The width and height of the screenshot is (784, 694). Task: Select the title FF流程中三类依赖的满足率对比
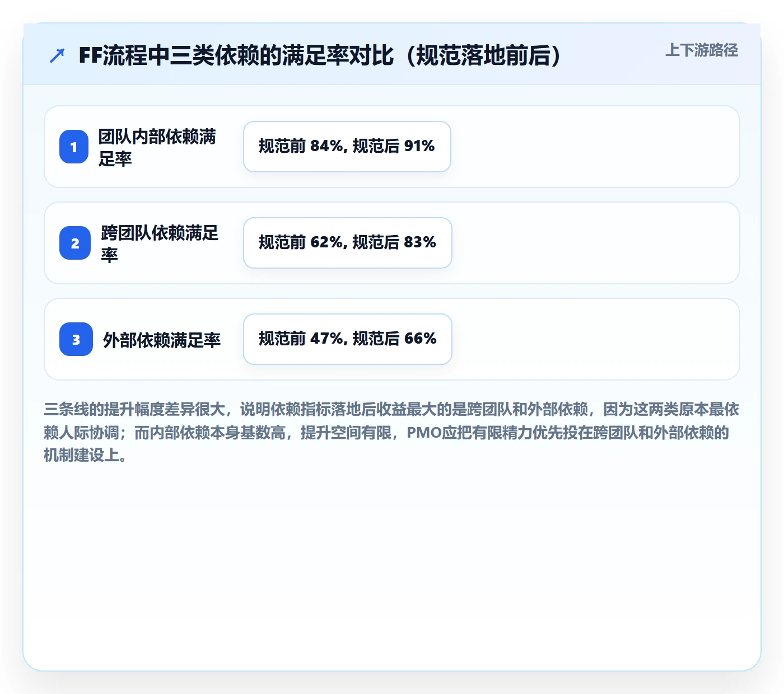tap(320, 55)
